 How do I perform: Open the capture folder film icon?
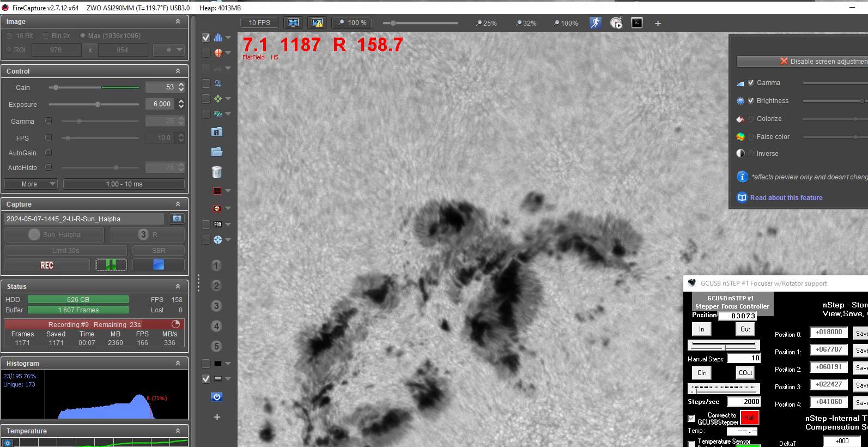pyautogui.click(x=216, y=132)
